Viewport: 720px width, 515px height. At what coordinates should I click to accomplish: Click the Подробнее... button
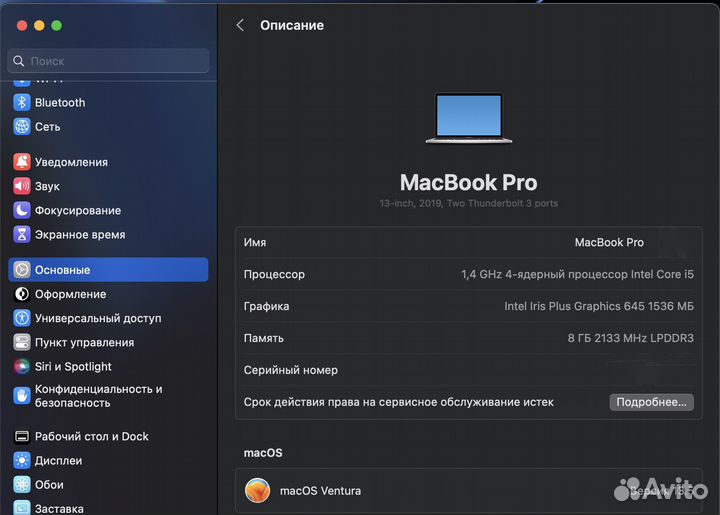click(x=651, y=402)
